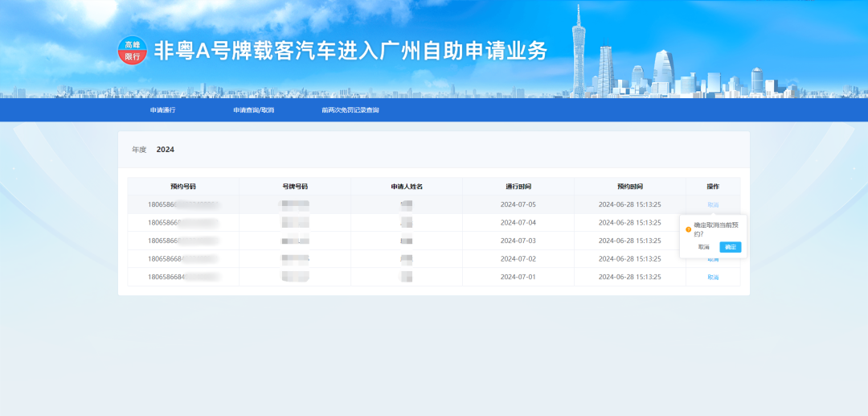Click the 号牌号码 column header
The image size is (868, 416).
pyautogui.click(x=295, y=186)
